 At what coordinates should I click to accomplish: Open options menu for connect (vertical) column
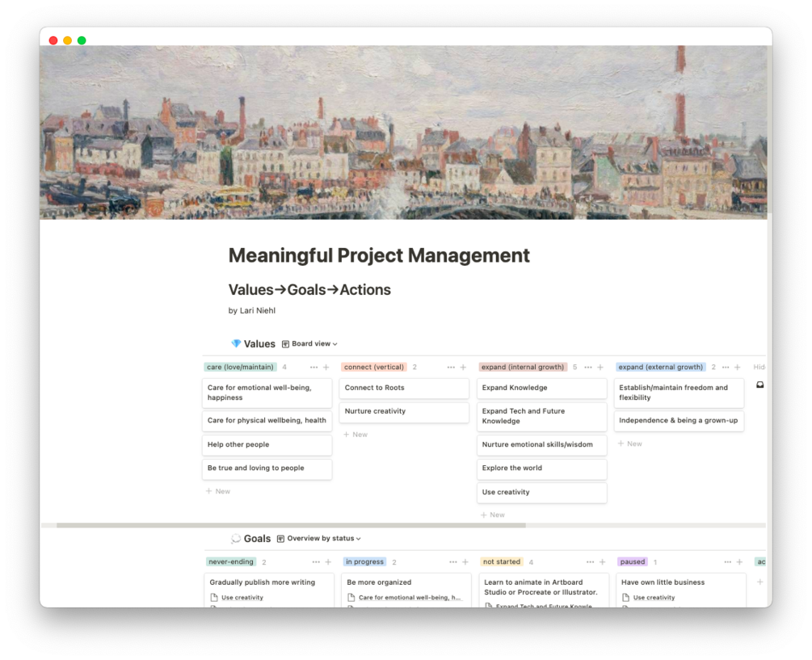(x=451, y=367)
